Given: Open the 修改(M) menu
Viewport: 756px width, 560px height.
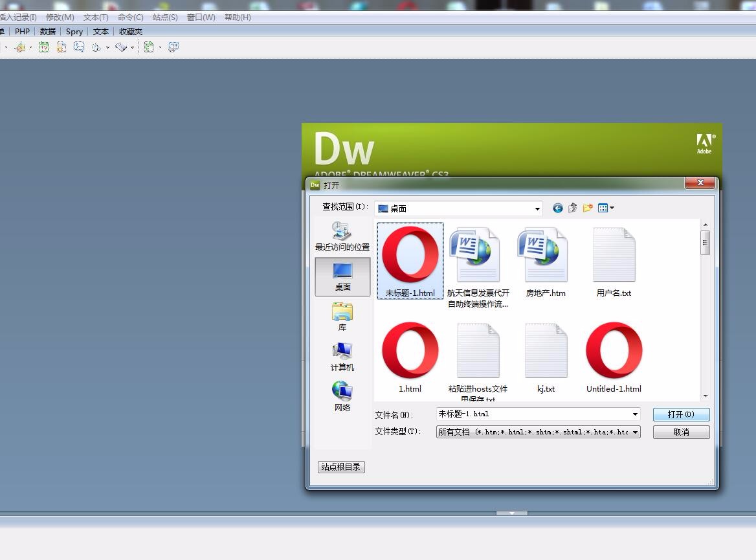Looking at the screenshot, I should [x=60, y=17].
